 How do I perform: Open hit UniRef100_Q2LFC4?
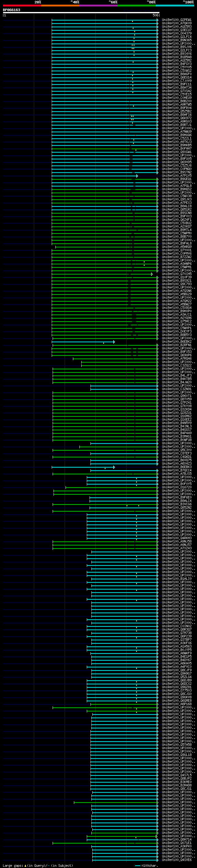coord(176,37)
